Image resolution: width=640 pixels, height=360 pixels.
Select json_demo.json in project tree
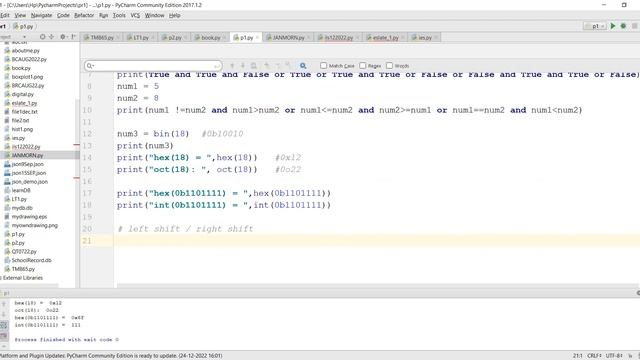(x=29, y=182)
